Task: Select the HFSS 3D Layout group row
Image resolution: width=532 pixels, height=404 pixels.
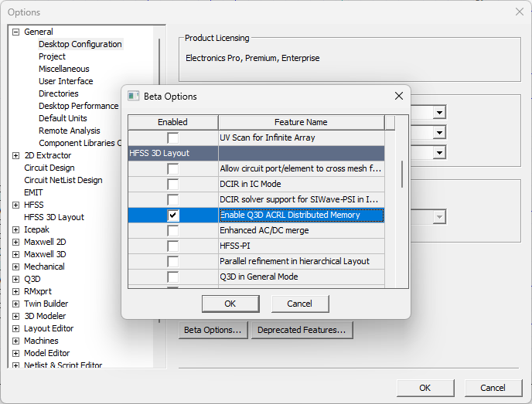Action: click(x=256, y=153)
